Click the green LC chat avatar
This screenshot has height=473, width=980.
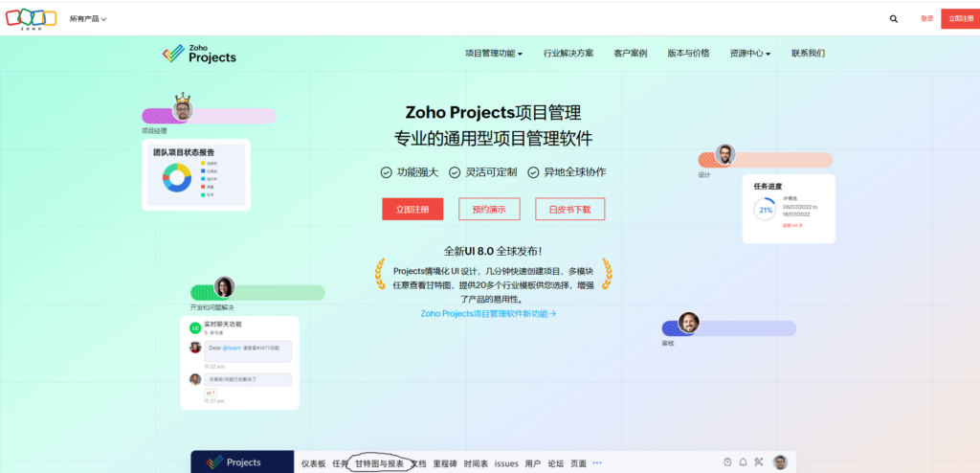coord(195,327)
